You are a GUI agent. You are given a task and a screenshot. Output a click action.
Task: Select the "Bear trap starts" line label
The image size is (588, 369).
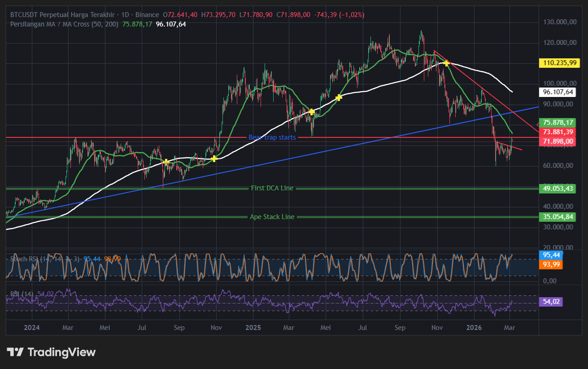point(272,137)
